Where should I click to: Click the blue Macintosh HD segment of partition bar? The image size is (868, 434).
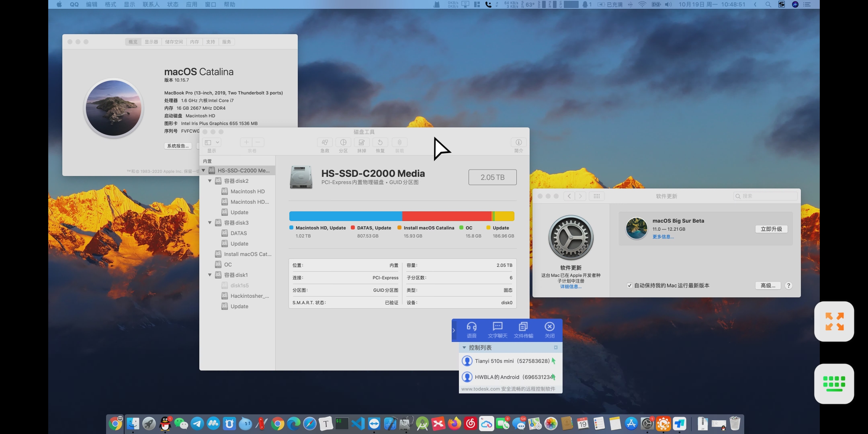(346, 216)
